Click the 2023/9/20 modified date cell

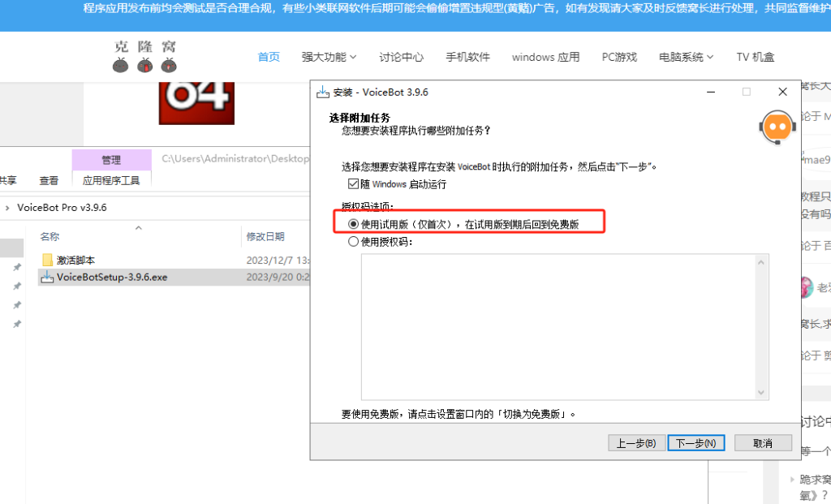278,278
